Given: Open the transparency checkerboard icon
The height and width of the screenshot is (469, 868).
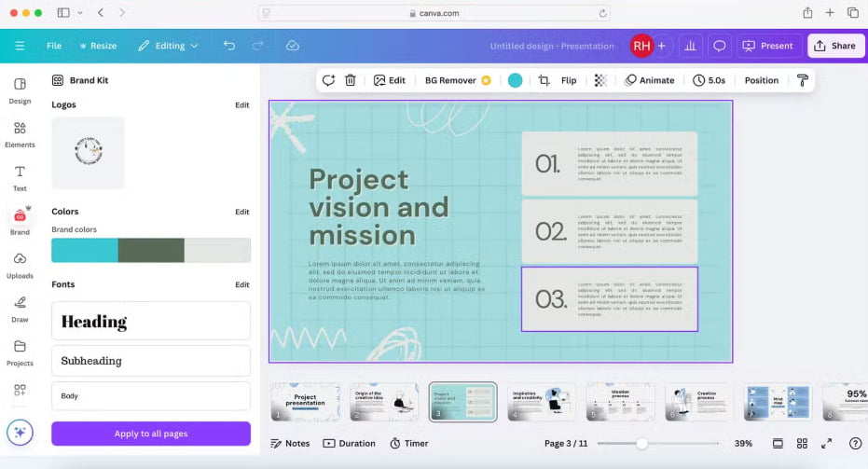Looking at the screenshot, I should coord(600,80).
